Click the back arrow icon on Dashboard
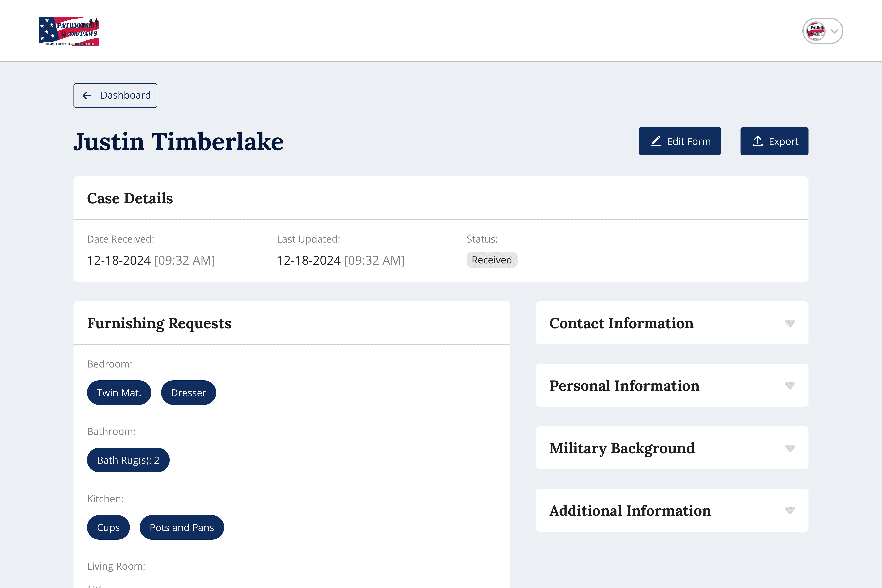This screenshot has height=588, width=882. click(87, 96)
